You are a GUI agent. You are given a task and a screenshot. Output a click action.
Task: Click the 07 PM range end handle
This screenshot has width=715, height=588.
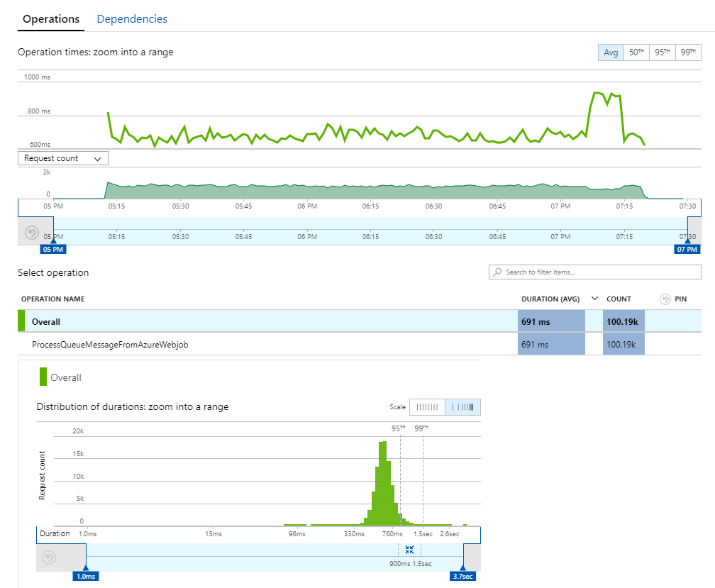click(x=687, y=250)
